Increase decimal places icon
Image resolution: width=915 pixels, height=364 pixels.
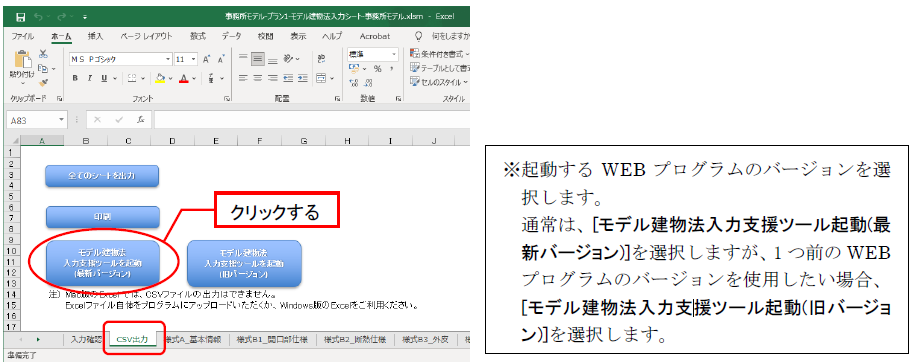click(x=353, y=83)
